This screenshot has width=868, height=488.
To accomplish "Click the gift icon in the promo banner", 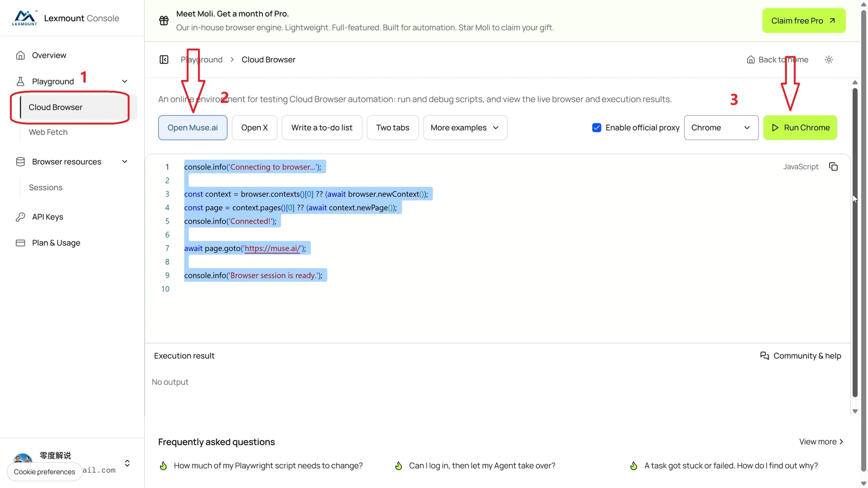I will pyautogui.click(x=164, y=20).
